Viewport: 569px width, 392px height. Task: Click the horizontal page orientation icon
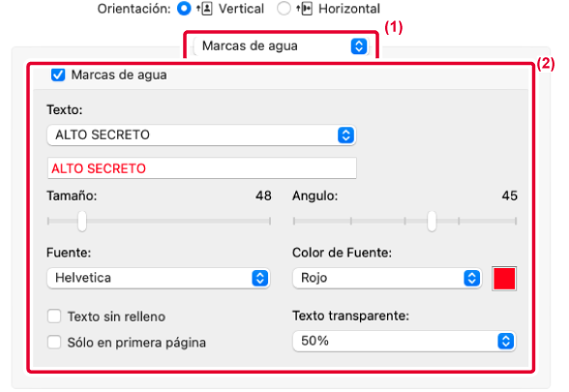coord(305,9)
